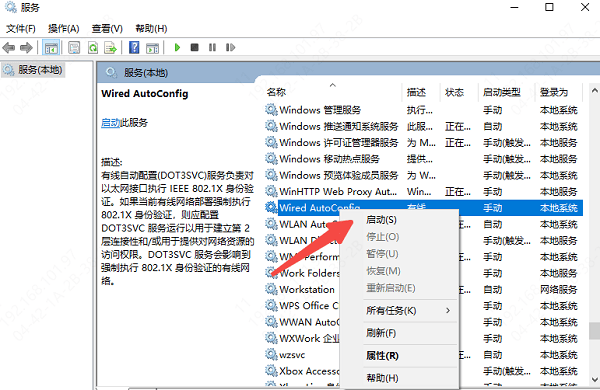
Task: Sort by the 登录为 column header
Action: click(554, 92)
